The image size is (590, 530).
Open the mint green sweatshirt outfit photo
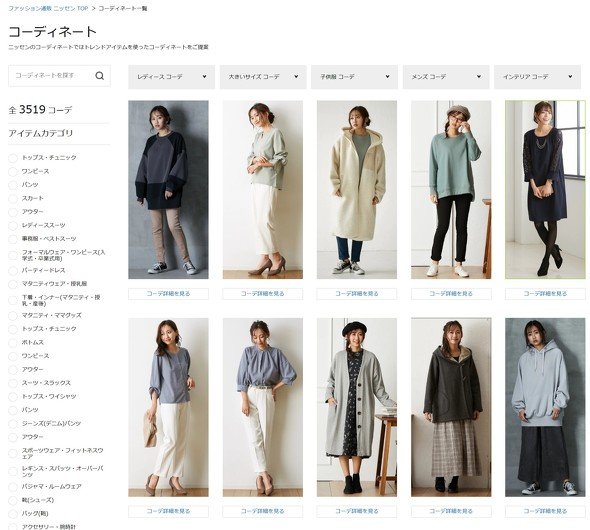[x=451, y=190]
